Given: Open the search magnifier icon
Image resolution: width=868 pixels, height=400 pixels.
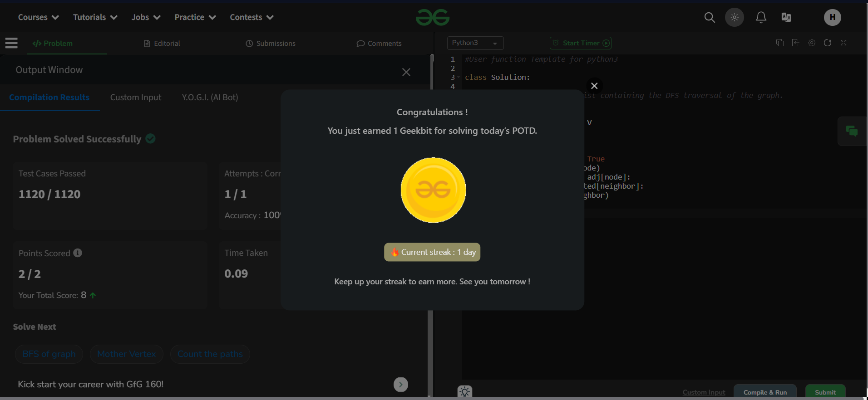Looking at the screenshot, I should [x=709, y=17].
